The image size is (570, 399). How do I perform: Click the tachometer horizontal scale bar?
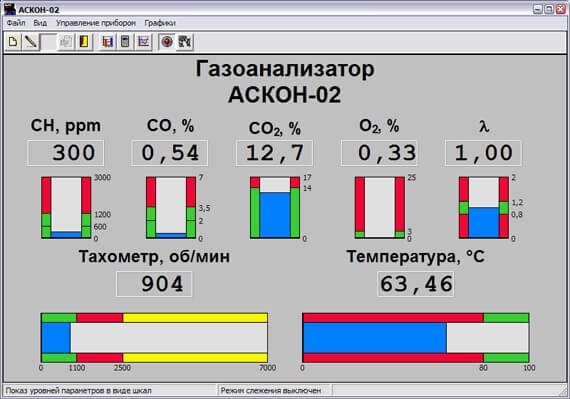click(154, 338)
